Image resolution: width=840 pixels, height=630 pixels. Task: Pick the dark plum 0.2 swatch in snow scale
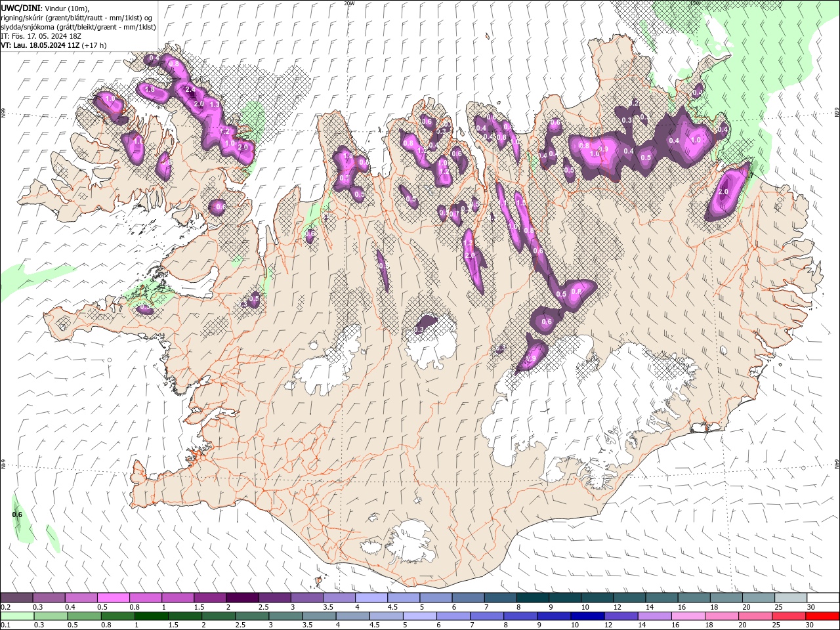[16, 597]
